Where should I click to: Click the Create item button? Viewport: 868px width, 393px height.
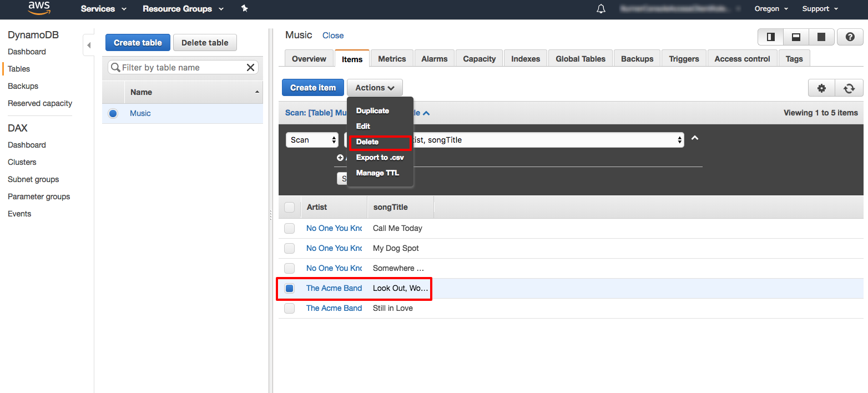point(313,88)
